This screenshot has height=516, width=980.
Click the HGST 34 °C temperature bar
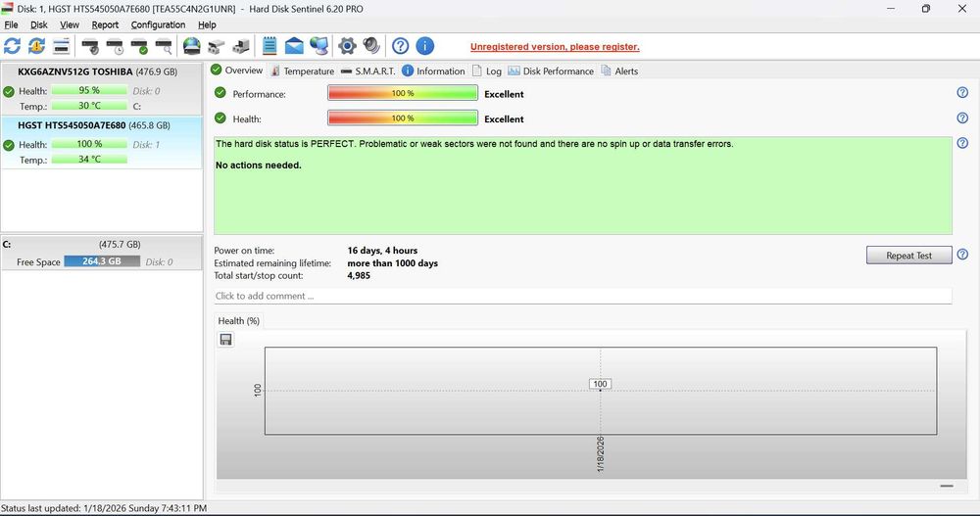(89, 160)
